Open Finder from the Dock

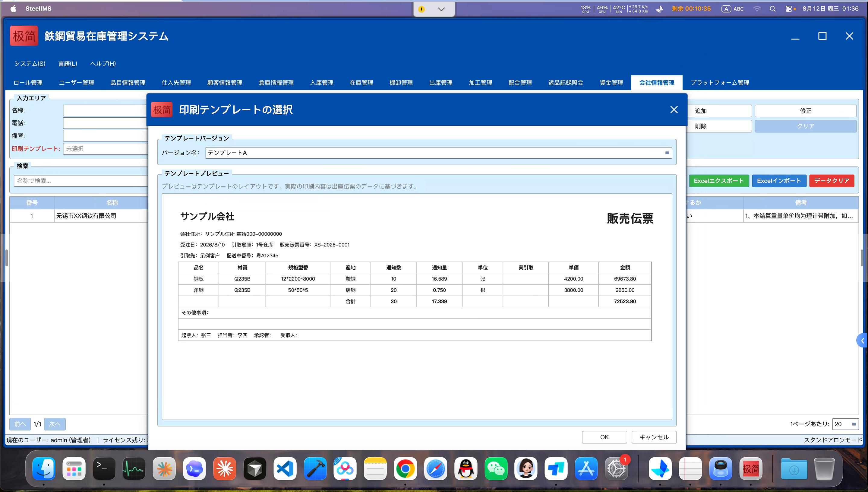(44, 468)
